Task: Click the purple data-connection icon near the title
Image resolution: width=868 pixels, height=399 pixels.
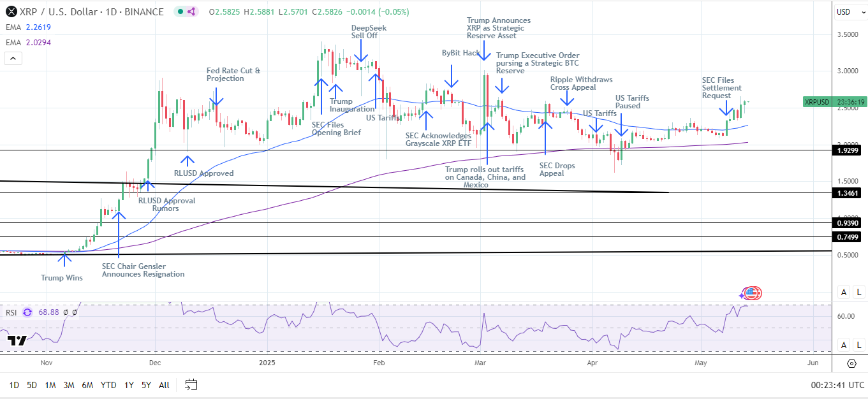Action: tap(191, 11)
